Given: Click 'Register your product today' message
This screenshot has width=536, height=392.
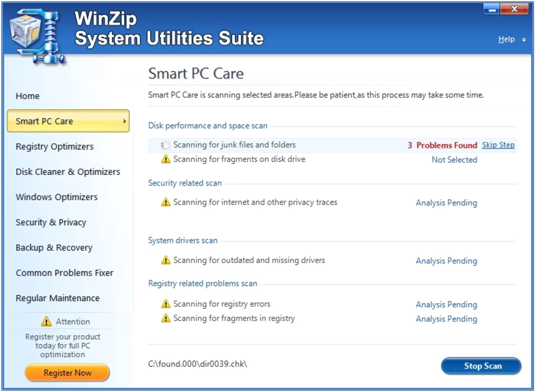Looking at the screenshot, I should 63,345.
